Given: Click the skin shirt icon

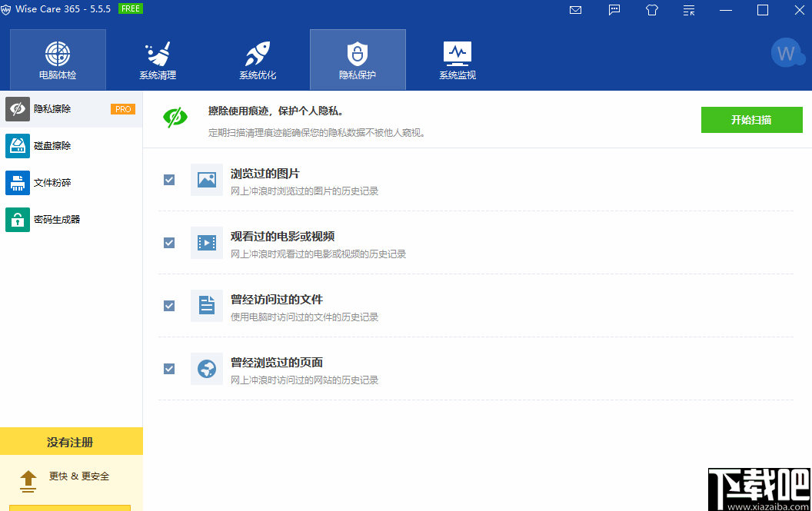Looking at the screenshot, I should 652,10.
